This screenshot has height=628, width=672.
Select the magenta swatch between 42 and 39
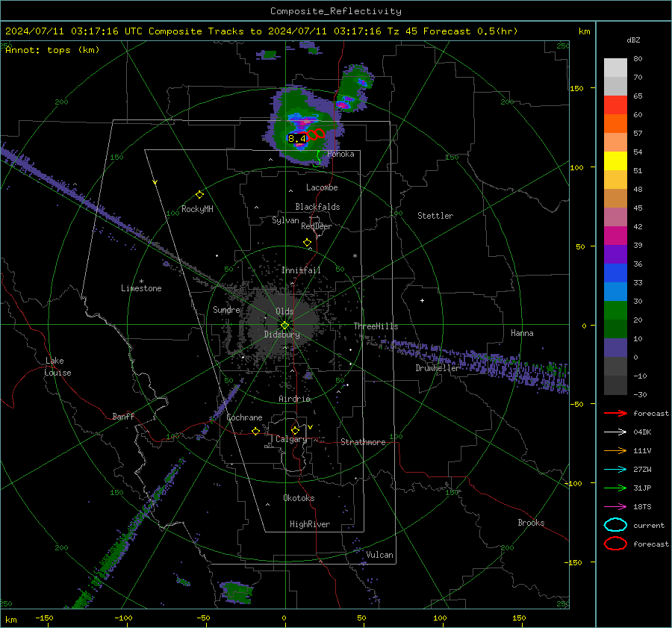coord(615,236)
